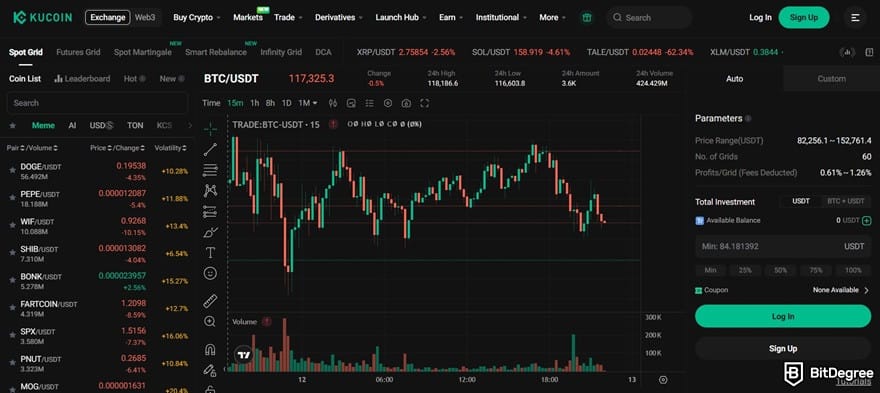
Task: Expand the Launch Hub menu
Action: (401, 17)
